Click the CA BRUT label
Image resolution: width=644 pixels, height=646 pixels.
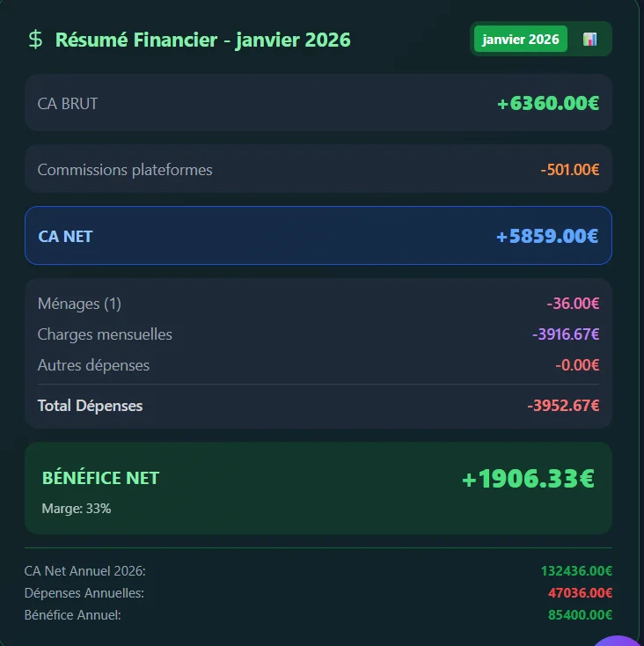tap(68, 104)
